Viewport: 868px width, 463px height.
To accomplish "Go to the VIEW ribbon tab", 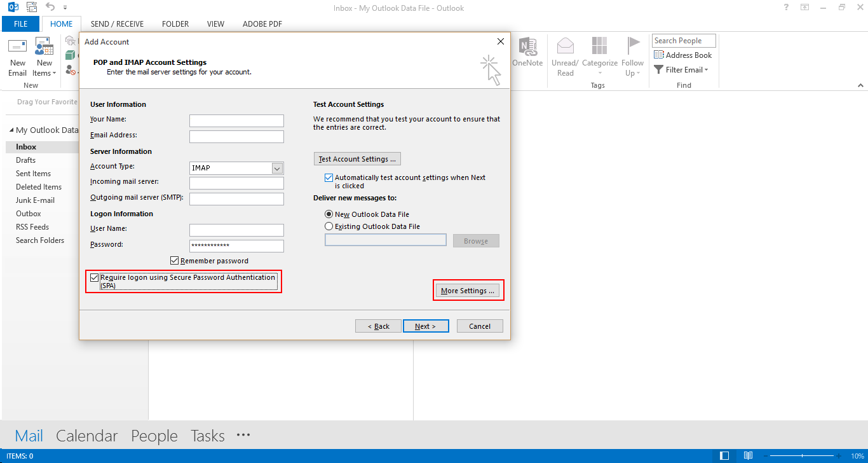I will [x=215, y=24].
